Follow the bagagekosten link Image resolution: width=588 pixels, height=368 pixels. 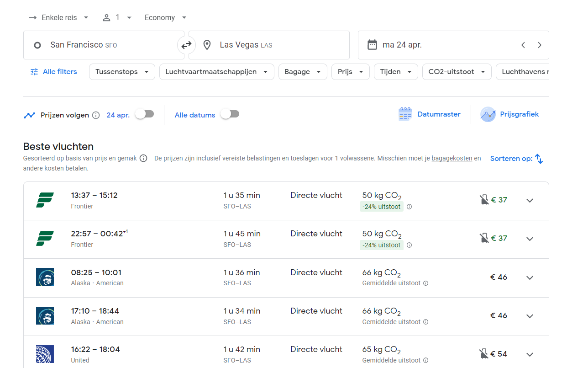point(451,159)
